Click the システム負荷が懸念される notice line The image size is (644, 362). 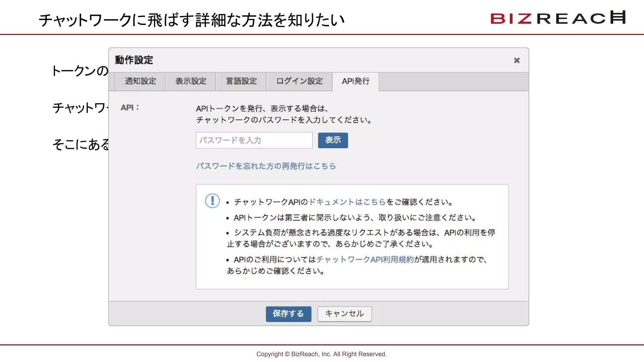point(361,238)
